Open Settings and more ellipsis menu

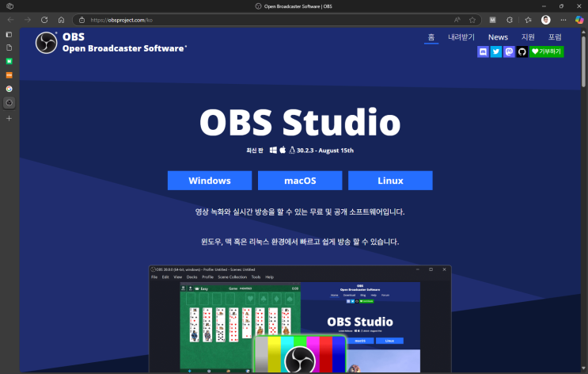point(563,20)
